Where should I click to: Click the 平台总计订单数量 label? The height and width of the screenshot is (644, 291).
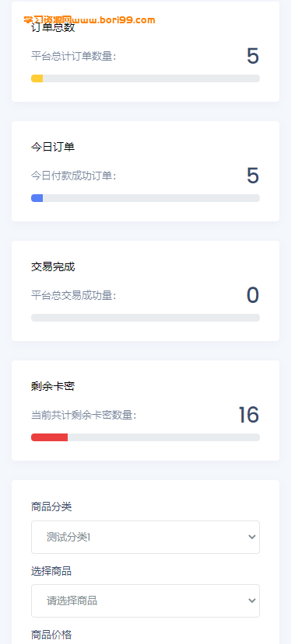[x=74, y=56]
